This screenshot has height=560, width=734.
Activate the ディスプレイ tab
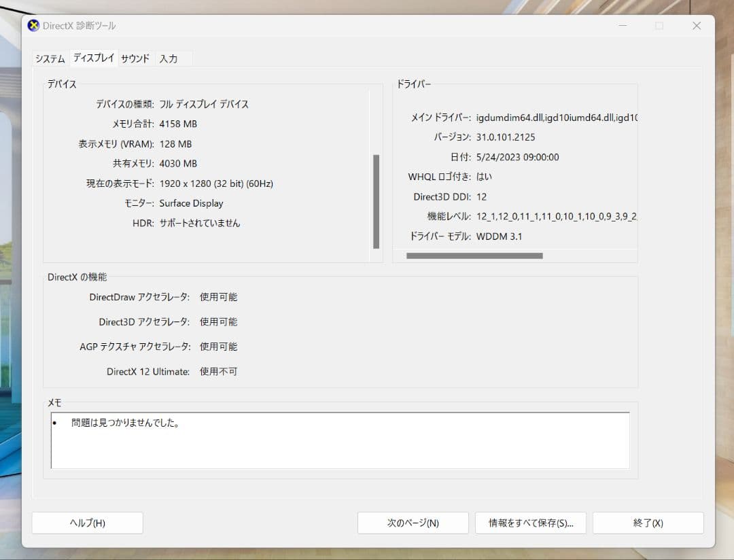pos(92,58)
